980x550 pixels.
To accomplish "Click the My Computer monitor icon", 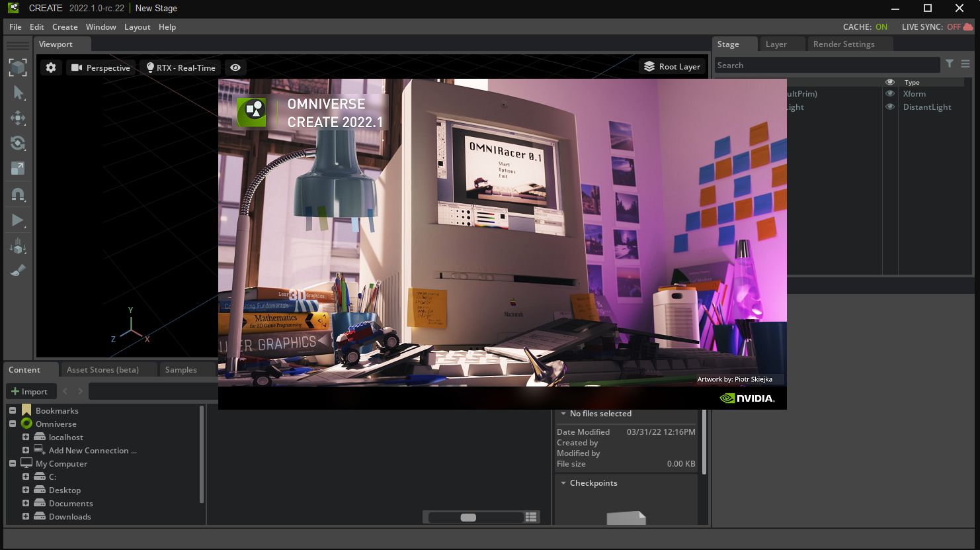I will (26, 463).
